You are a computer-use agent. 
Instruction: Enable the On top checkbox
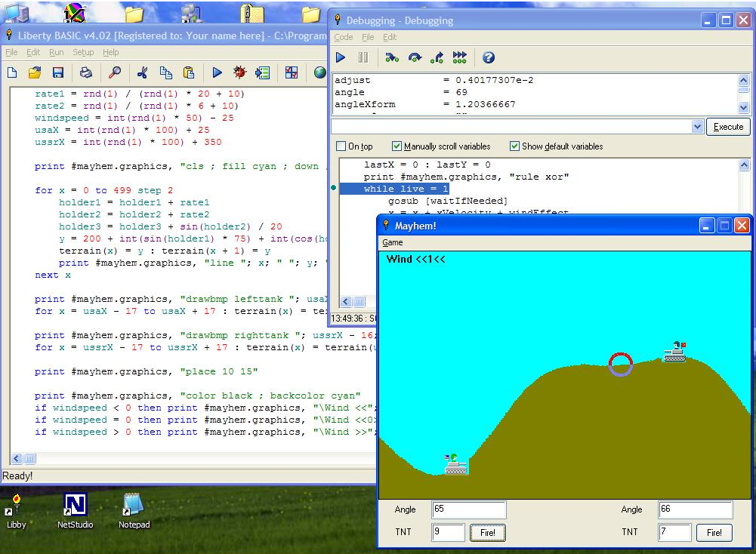coord(341,146)
